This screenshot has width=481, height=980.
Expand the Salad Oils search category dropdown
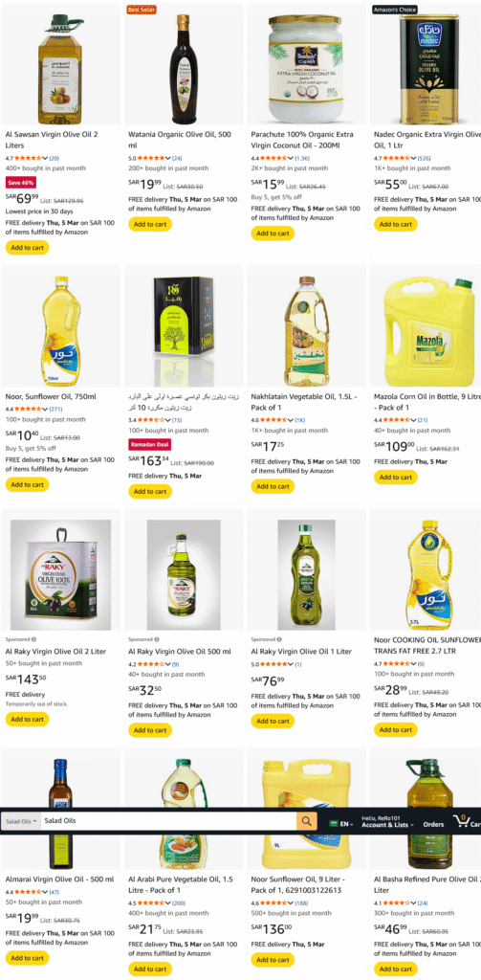21,821
